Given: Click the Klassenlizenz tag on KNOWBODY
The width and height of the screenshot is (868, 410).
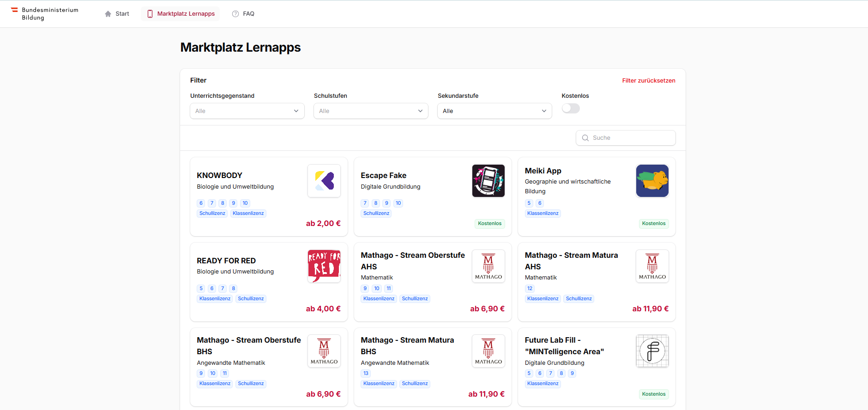Looking at the screenshot, I should pyautogui.click(x=248, y=214).
